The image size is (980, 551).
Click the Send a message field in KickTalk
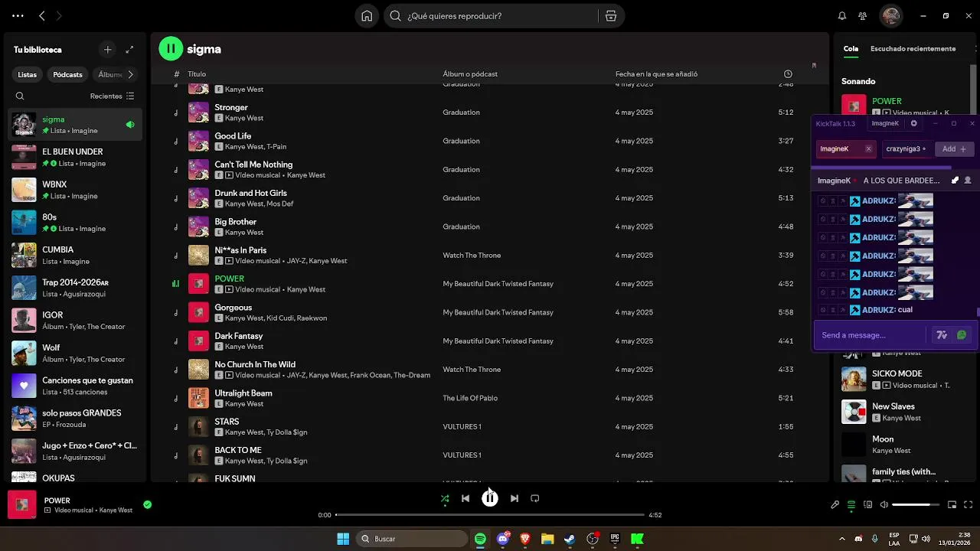pyautogui.click(x=871, y=335)
